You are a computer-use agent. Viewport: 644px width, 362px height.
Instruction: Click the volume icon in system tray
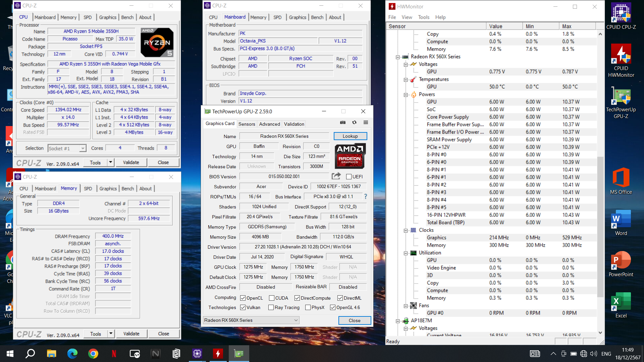(594, 354)
